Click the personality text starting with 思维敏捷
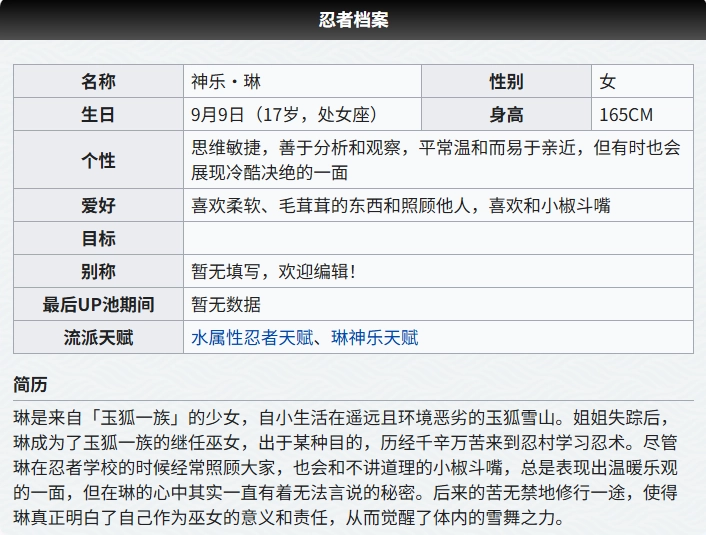The image size is (706, 535). point(436,160)
